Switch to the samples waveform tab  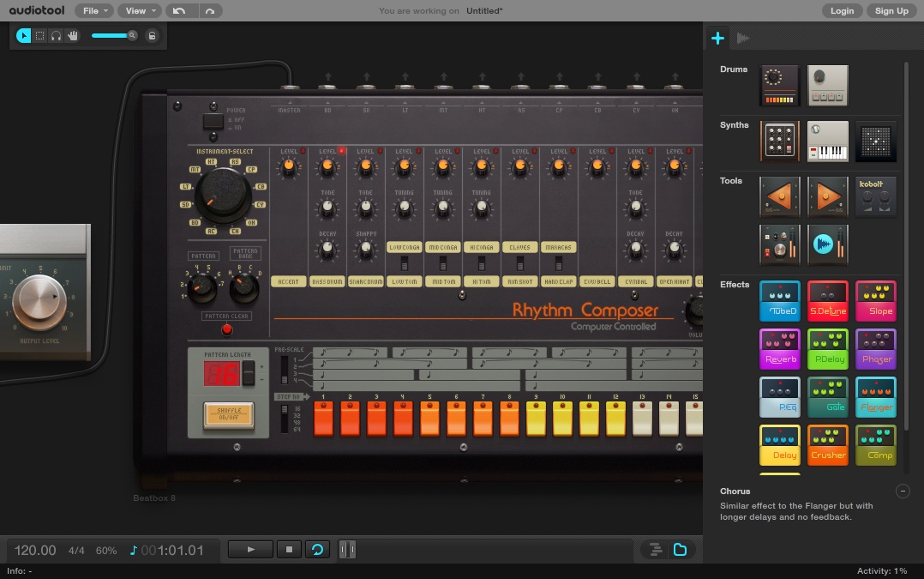743,39
